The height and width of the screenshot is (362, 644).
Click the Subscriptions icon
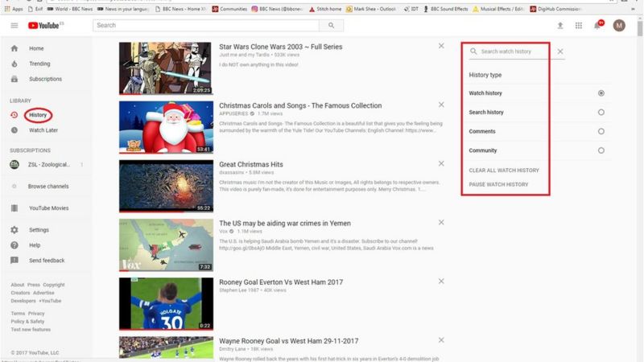click(x=14, y=79)
